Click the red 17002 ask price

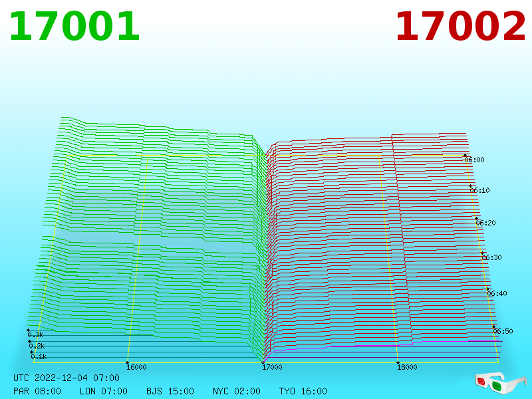(460, 27)
